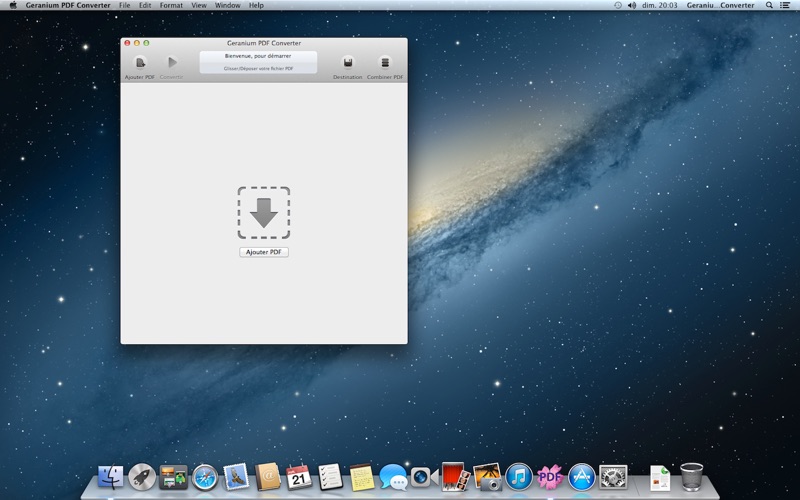This screenshot has width=800, height=500.
Task: Click the Combiner PDF toolbar icon
Action: tap(385, 63)
